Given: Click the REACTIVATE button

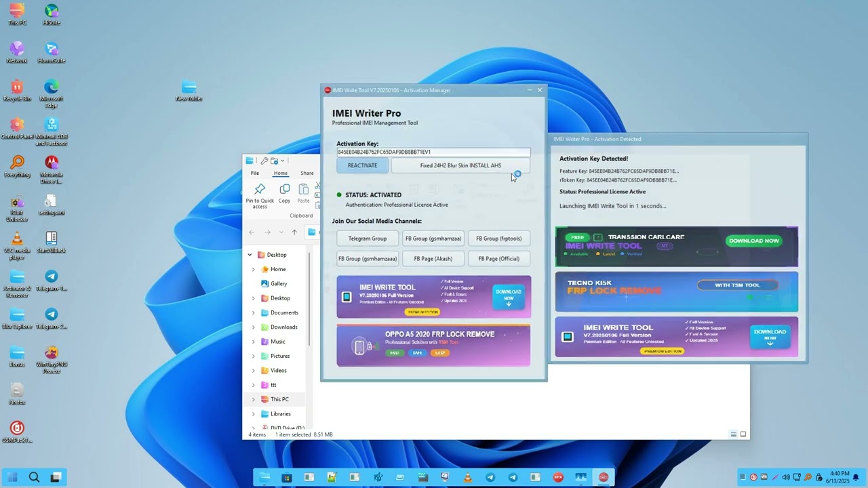Looking at the screenshot, I should [363, 165].
